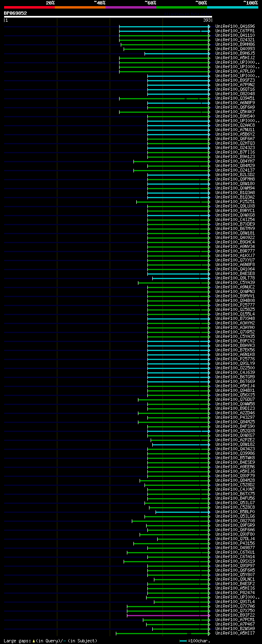The image size is (262, 644).
Task: Click the UniRef100_Q41064 label
Action: tap(235, 269)
